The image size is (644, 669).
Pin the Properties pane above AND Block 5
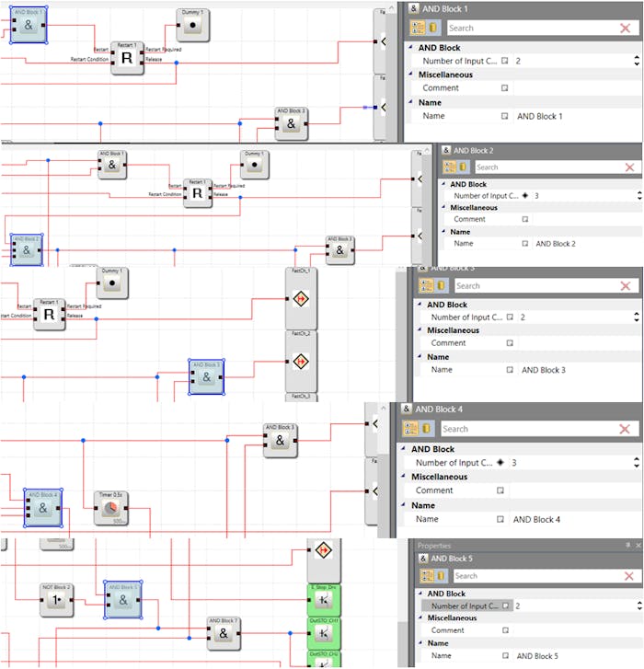pyautogui.click(x=627, y=546)
